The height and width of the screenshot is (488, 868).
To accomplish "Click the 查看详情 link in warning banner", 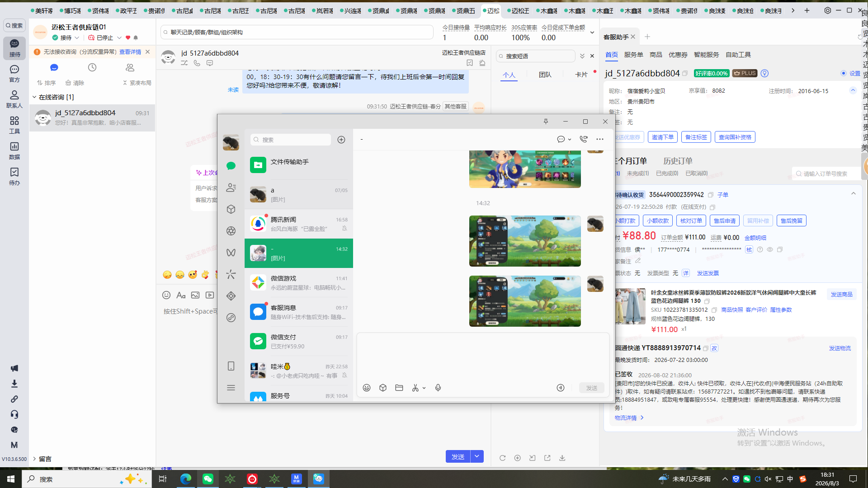I will tap(130, 52).
